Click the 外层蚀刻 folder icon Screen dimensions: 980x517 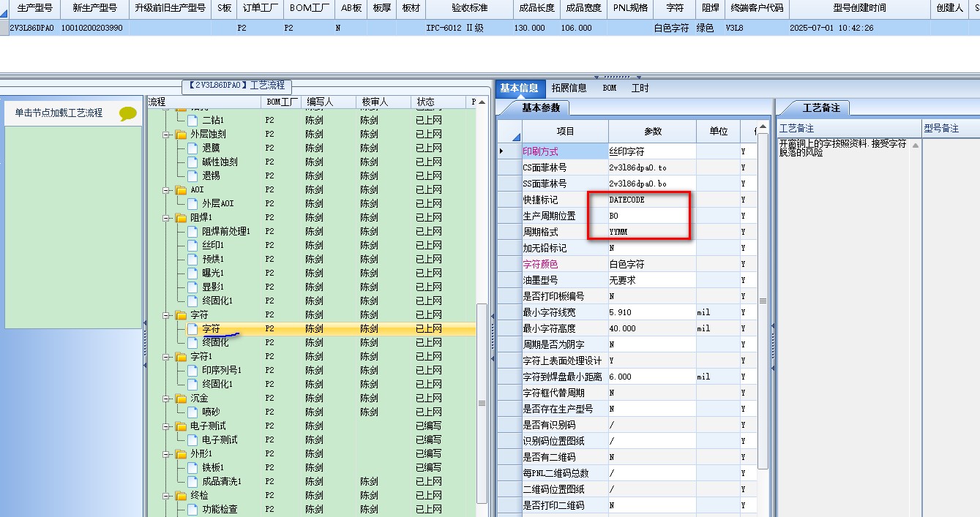pos(181,135)
